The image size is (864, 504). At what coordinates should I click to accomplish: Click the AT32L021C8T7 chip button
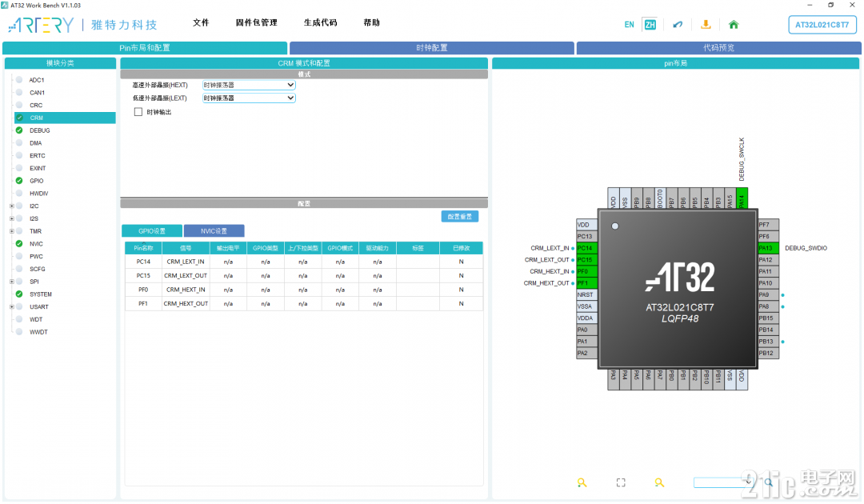tap(822, 25)
